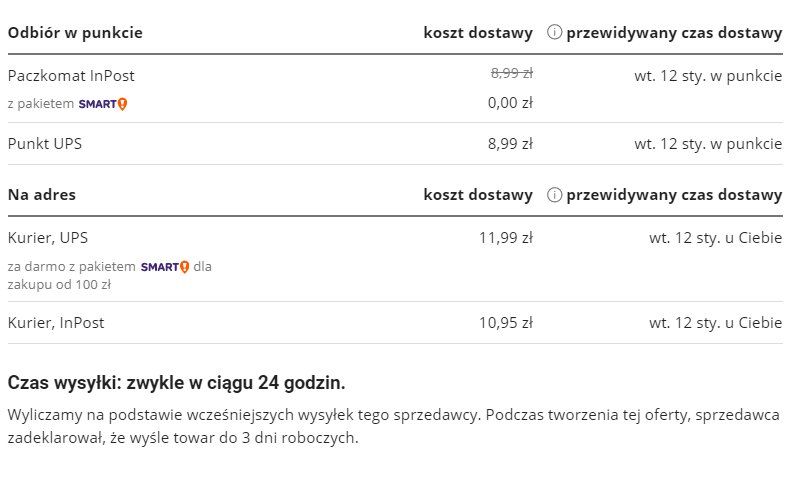Click 'wt. 12 sty. u Ciebie' for Kurier InPost

(x=715, y=323)
